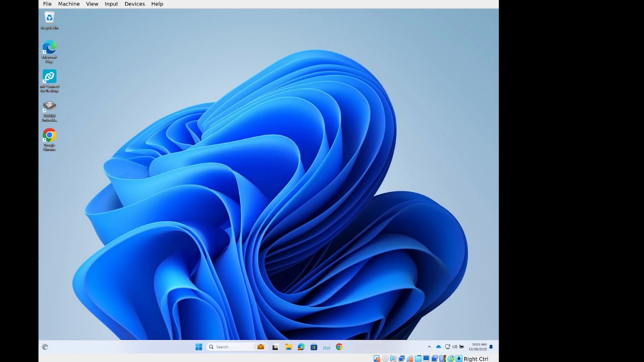This screenshot has width=644, height=362.
Task: Select the Recycle Bin desktop icon
Action: (x=49, y=21)
